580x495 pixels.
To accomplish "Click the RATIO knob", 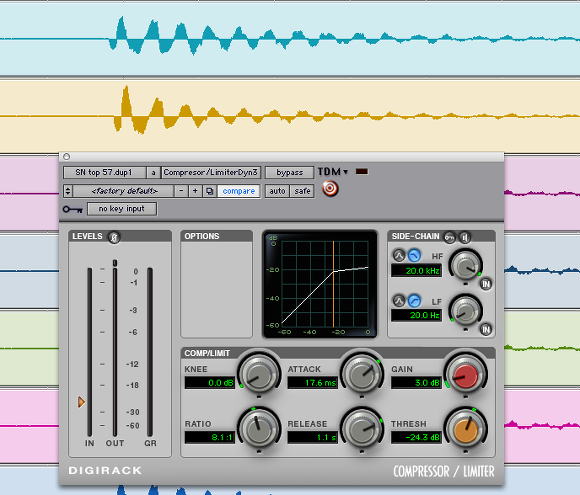I will pyautogui.click(x=259, y=429).
